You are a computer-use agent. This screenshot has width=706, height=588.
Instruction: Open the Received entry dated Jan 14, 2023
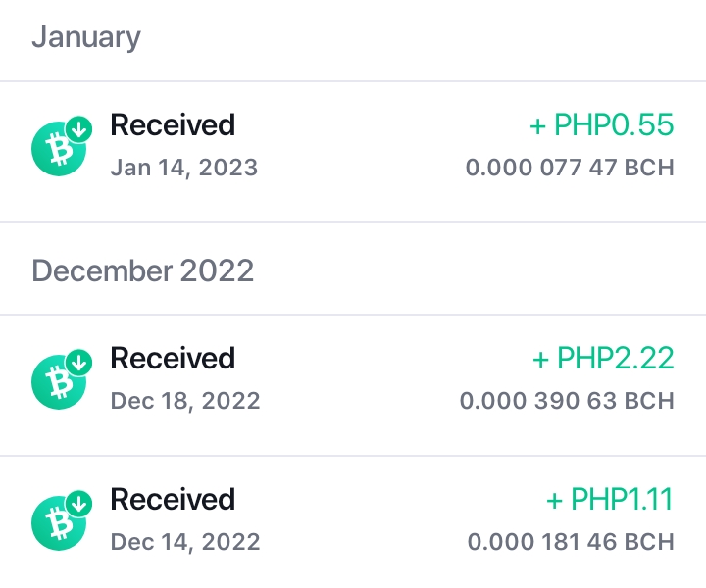[353, 152]
